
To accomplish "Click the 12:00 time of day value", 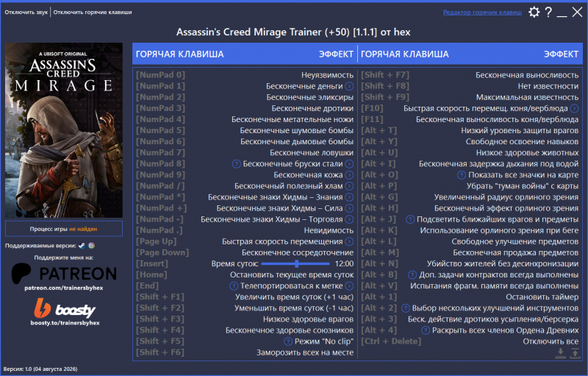I will pyautogui.click(x=344, y=264).
